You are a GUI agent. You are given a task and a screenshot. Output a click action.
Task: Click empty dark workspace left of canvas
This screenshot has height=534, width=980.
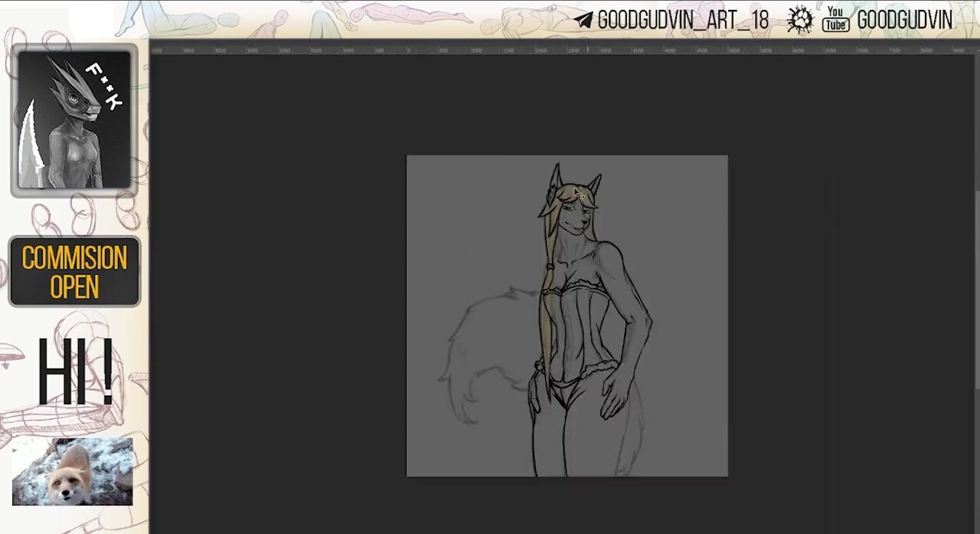(x=276, y=306)
